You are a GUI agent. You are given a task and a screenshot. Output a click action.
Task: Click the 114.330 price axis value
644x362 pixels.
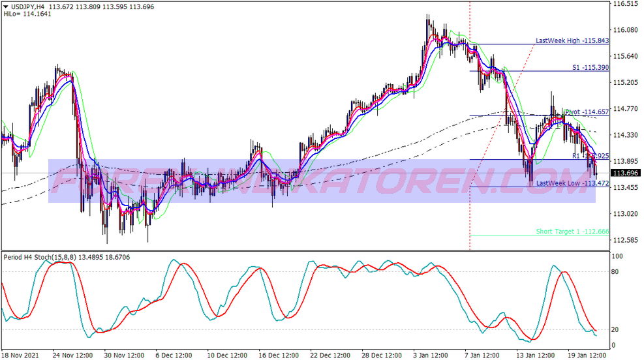626,135
